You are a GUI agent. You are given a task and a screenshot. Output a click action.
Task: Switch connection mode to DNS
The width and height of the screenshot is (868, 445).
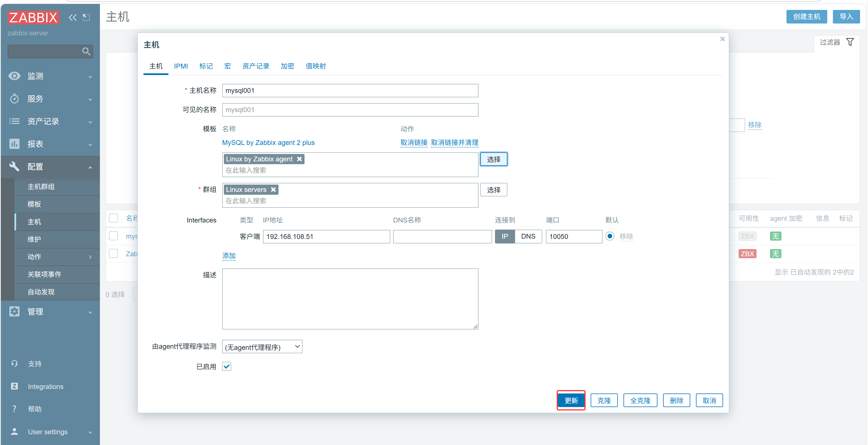pos(528,236)
